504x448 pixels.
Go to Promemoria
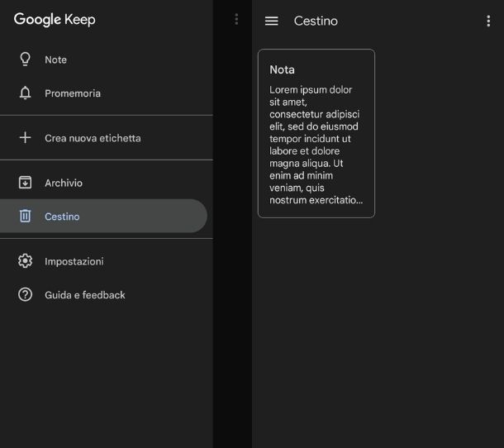pyautogui.click(x=107, y=93)
